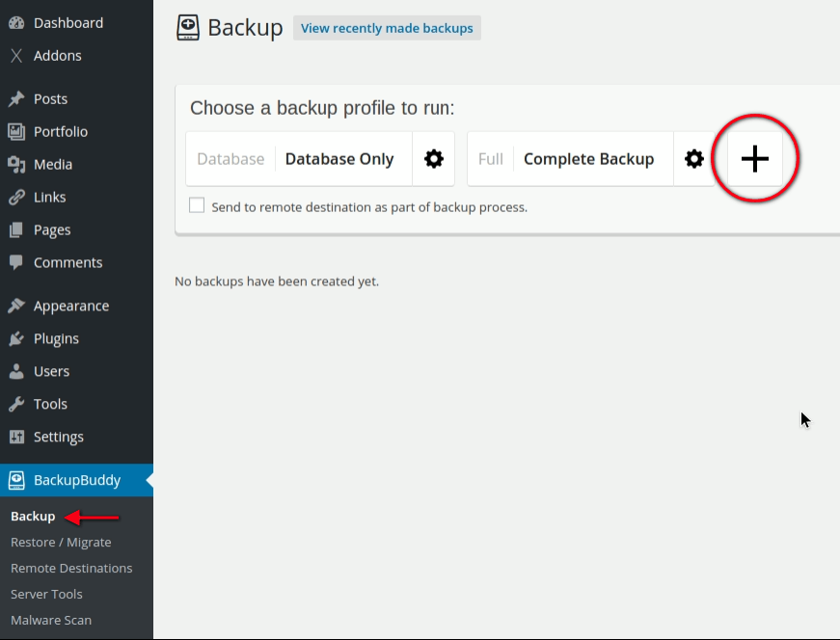Run the Complete Backup profile
Viewport: 840px width, 640px height.
coord(588,159)
